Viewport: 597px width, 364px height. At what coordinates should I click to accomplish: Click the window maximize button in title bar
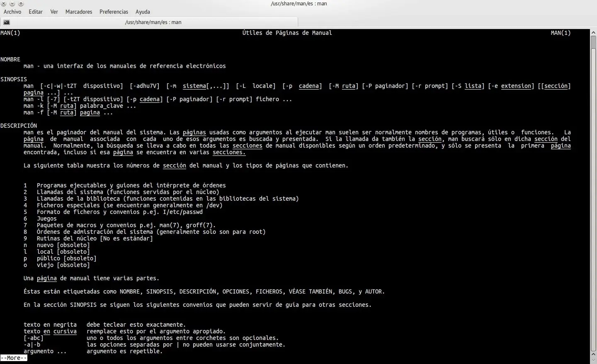pyautogui.click(x=20, y=3)
